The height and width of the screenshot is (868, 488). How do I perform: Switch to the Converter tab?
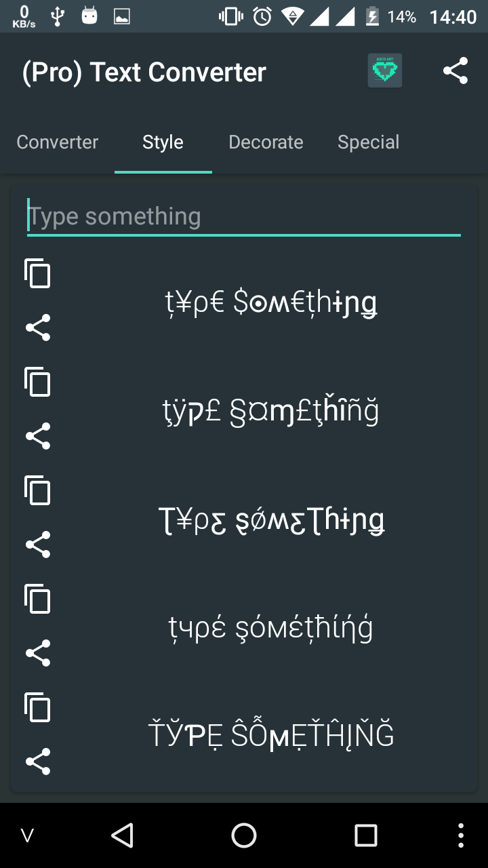tap(58, 142)
